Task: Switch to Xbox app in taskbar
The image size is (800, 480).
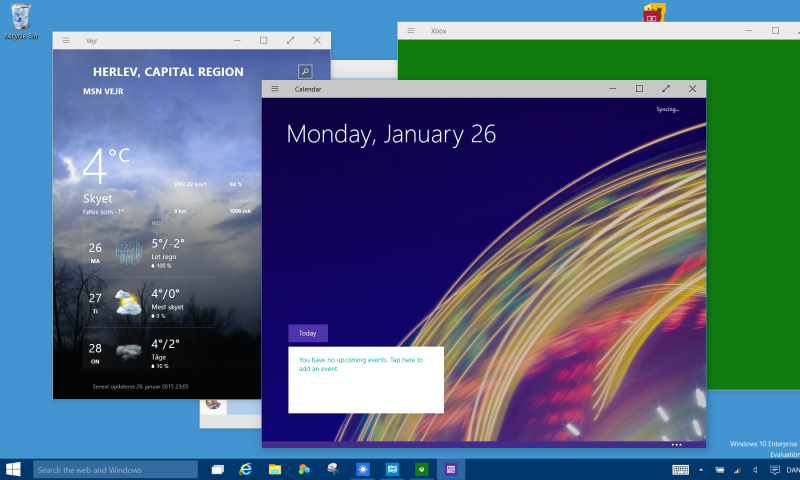Action: click(x=421, y=469)
